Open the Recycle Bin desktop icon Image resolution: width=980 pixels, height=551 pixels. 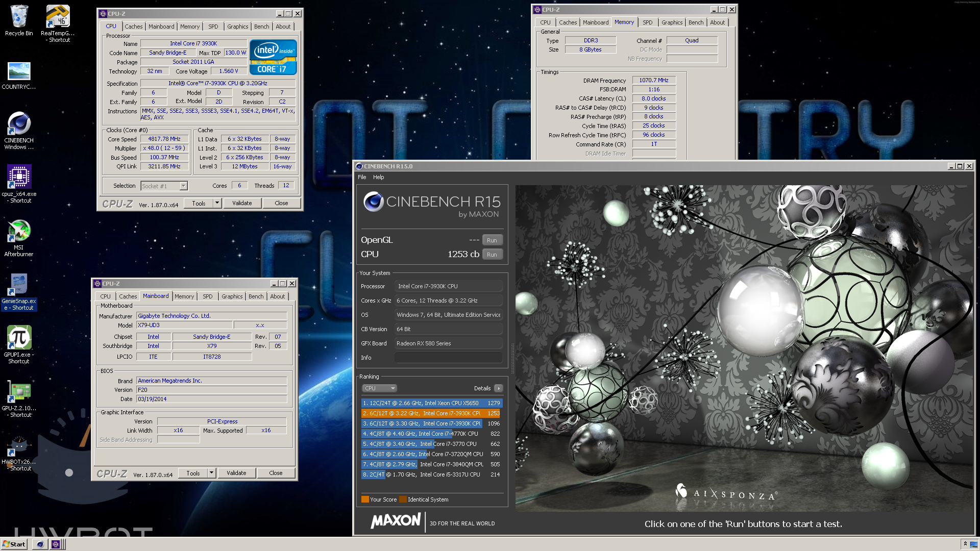[19, 20]
